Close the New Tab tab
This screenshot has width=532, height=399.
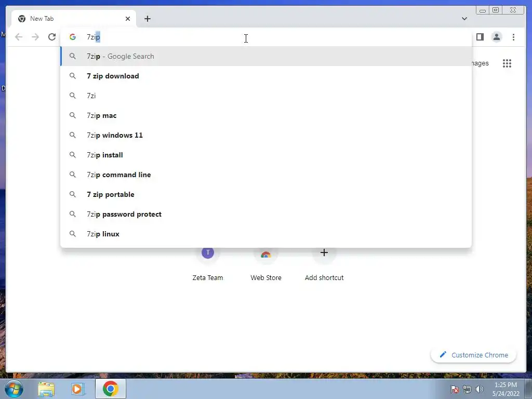(x=128, y=19)
